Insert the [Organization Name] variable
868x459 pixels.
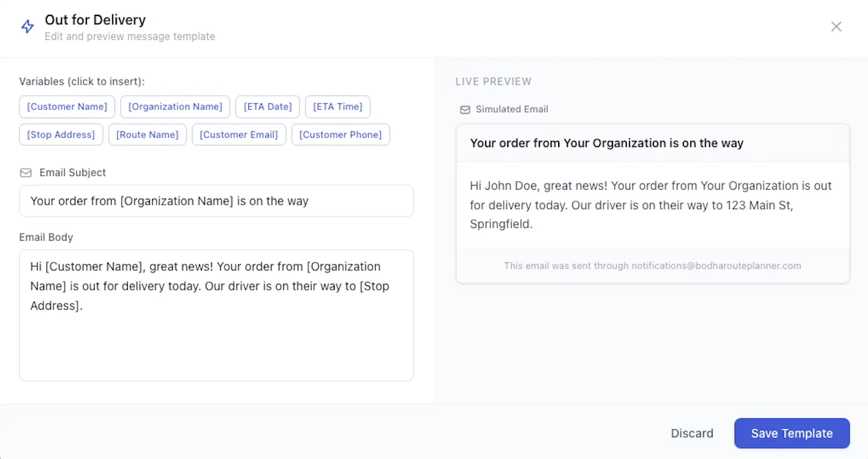point(175,107)
